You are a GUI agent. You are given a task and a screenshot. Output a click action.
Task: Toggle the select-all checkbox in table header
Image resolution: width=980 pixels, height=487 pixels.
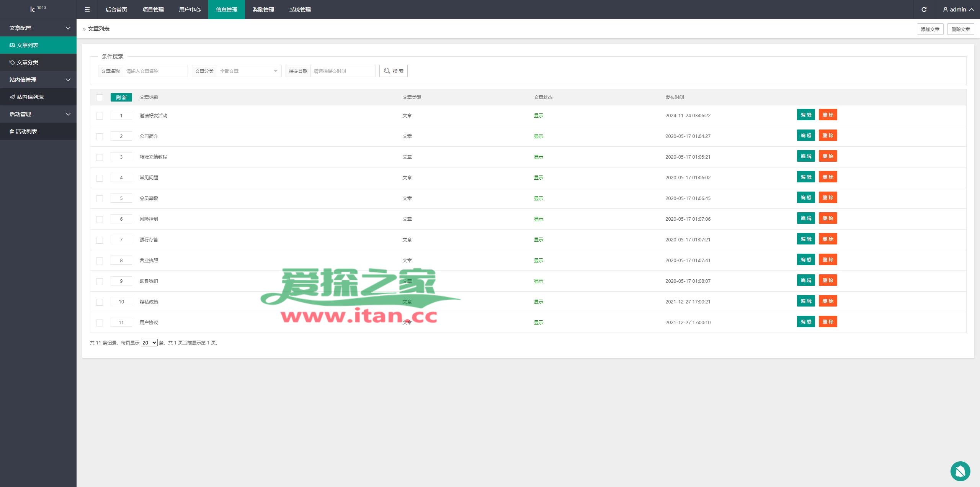(100, 98)
